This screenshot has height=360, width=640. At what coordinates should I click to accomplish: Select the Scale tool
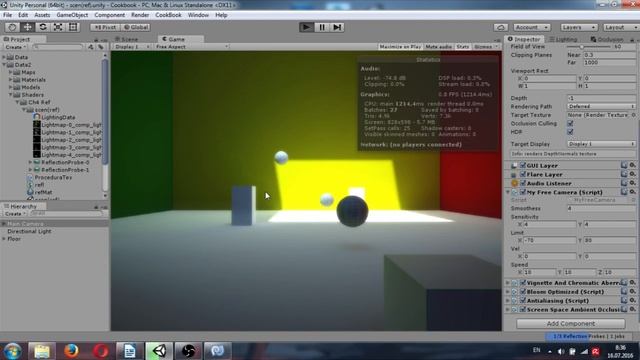pos(58,27)
